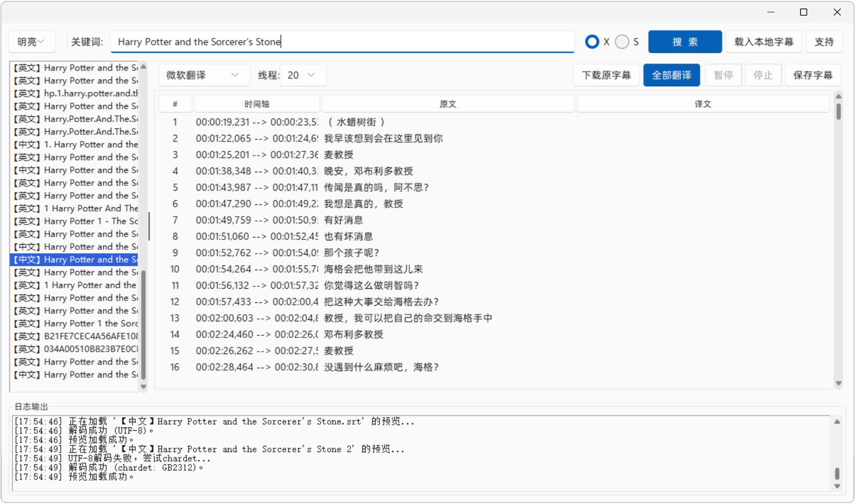
Task: Open the 支持 support button
Action: coord(824,42)
